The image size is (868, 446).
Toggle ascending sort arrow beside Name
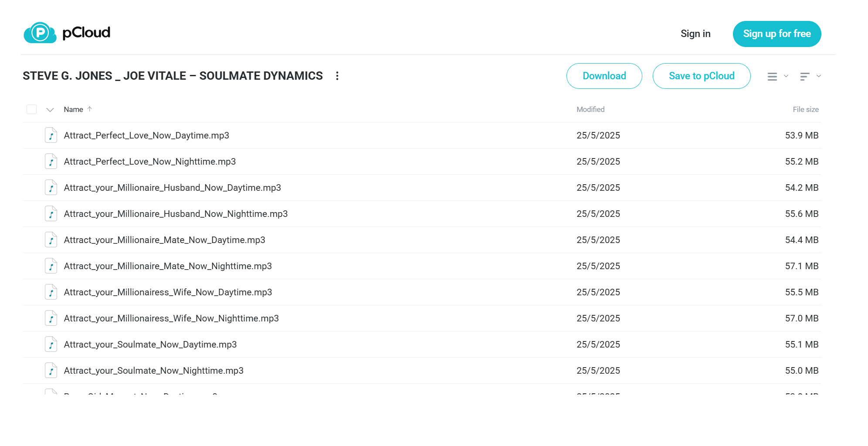tap(90, 109)
